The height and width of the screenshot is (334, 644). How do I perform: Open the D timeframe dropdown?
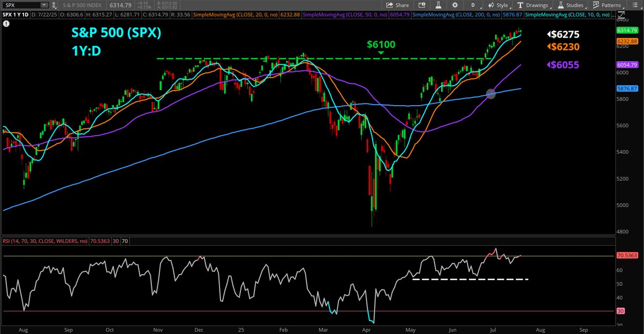click(x=474, y=5)
